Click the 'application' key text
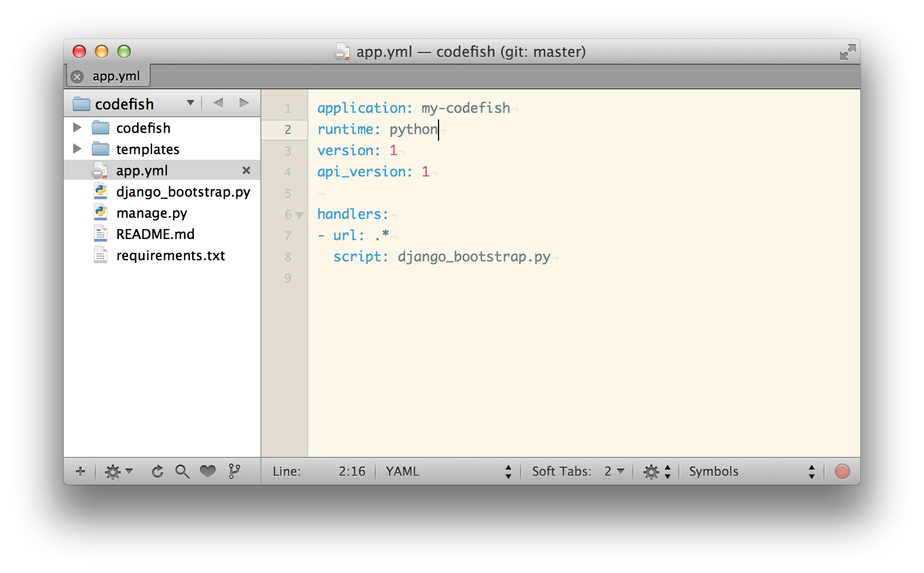This screenshot has width=924, height=573. [361, 108]
